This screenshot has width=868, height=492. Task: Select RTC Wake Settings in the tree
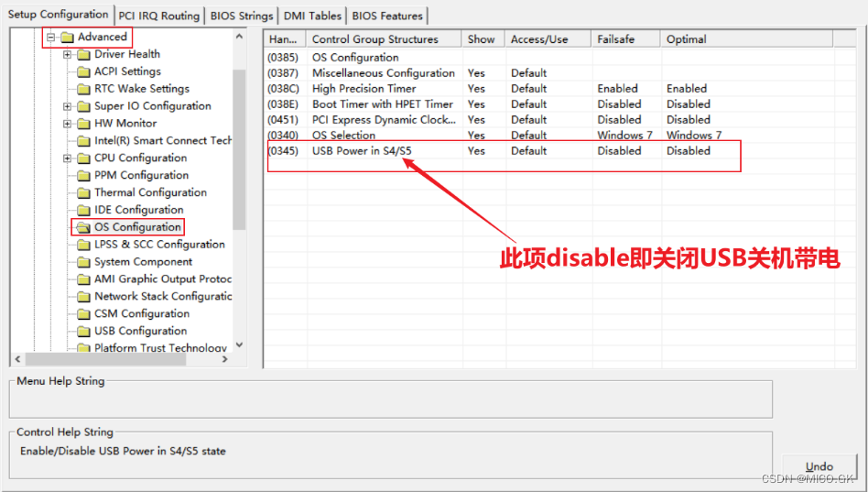(142, 89)
